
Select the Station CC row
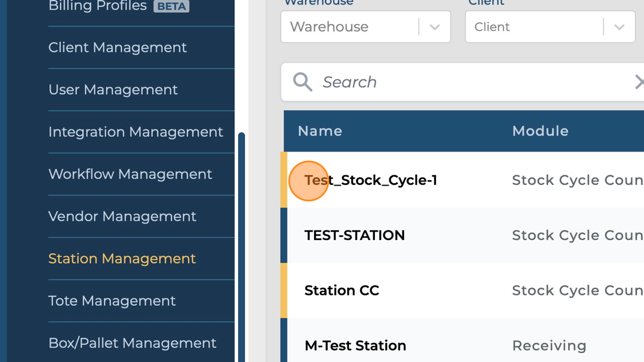342,291
